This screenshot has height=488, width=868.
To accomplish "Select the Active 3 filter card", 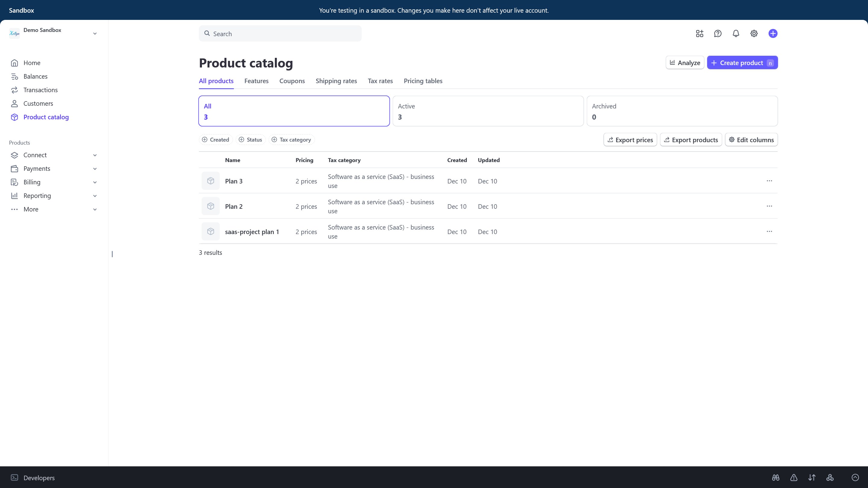I will (x=488, y=111).
